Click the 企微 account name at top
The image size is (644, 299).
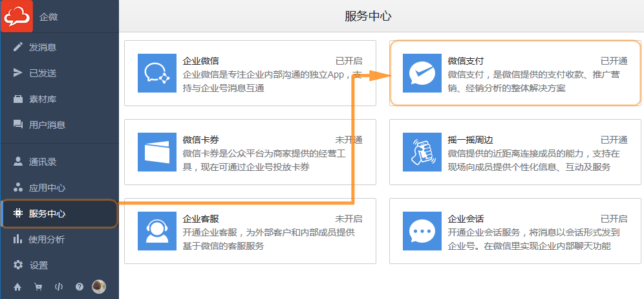(48, 17)
